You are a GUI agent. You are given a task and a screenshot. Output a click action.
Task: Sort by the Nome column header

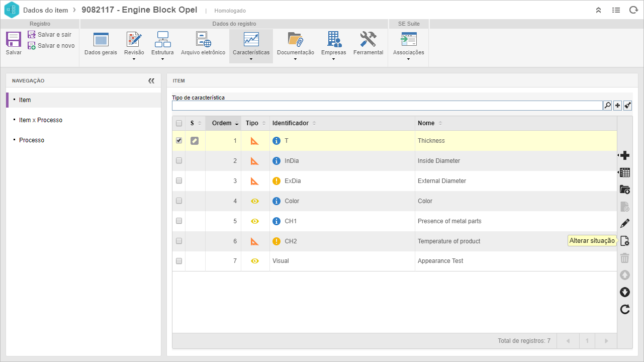pyautogui.click(x=516, y=123)
